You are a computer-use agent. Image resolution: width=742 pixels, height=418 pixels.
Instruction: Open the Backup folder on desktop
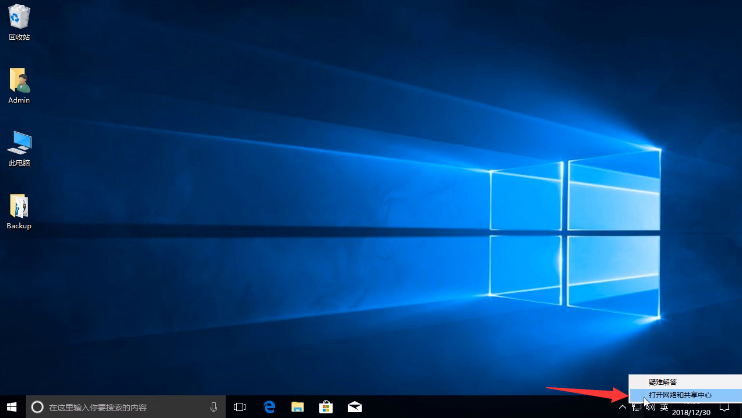point(19,207)
